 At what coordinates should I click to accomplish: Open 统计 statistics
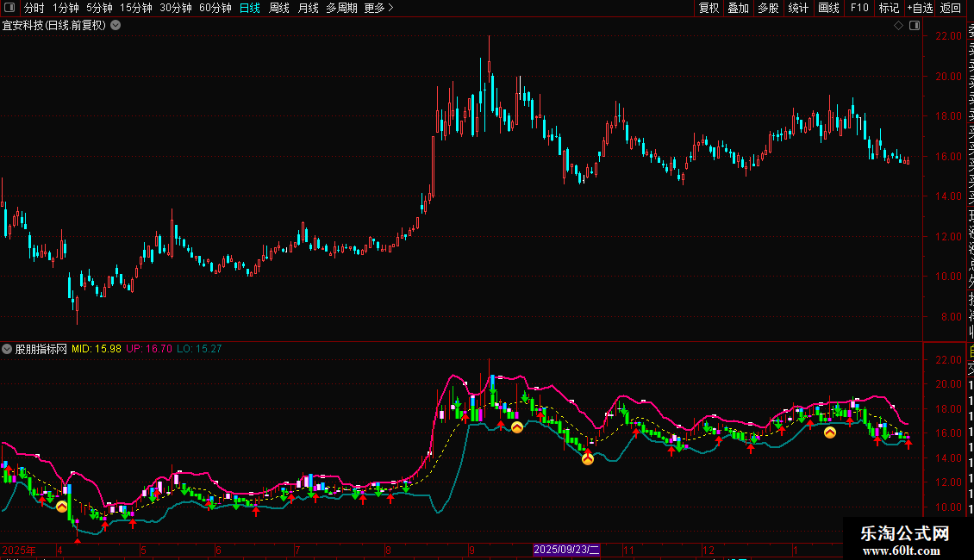pyautogui.click(x=798, y=8)
